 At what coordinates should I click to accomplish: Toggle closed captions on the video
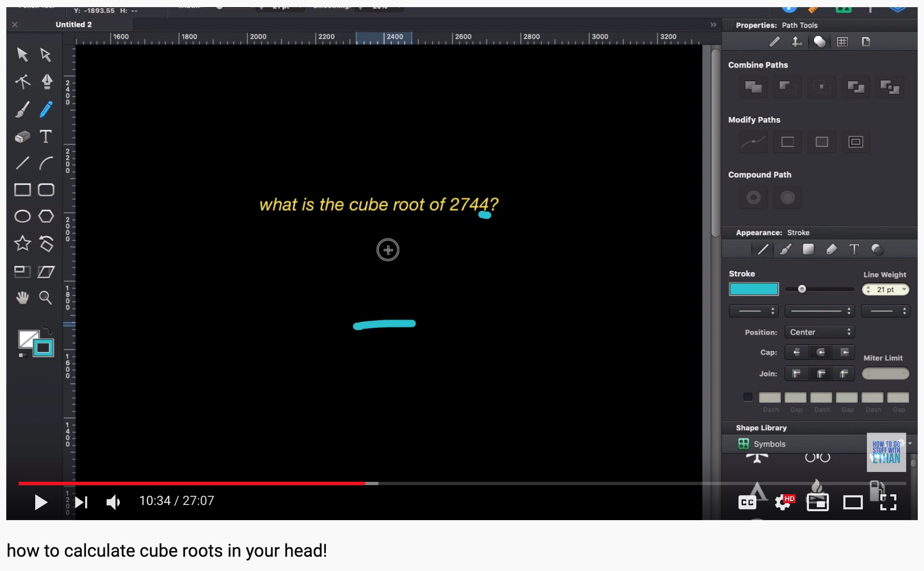point(747,502)
